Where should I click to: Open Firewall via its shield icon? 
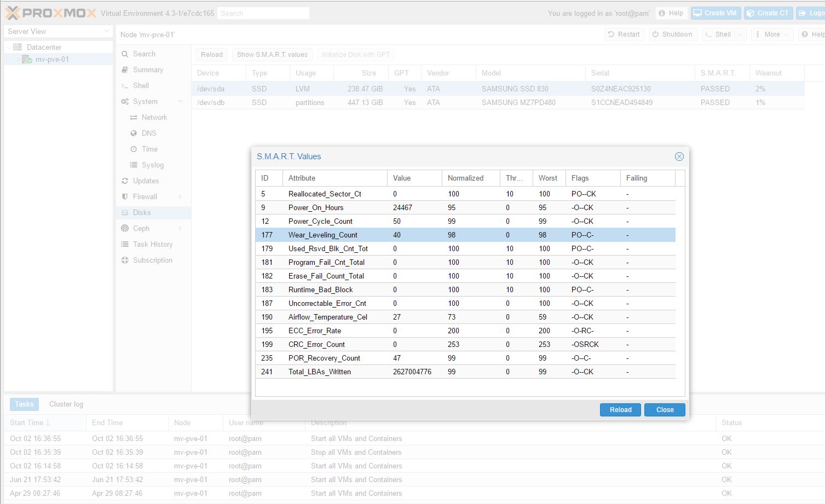point(125,197)
